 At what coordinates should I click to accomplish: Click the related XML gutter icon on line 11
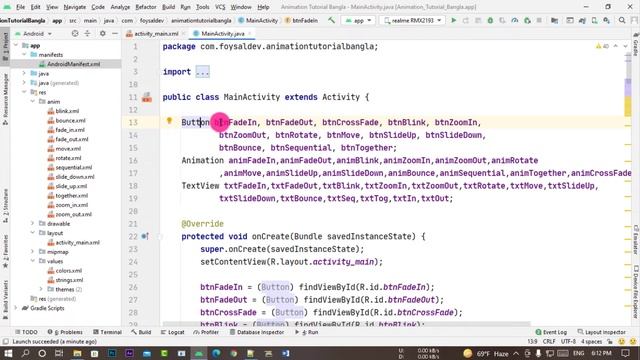pyautogui.click(x=147, y=98)
